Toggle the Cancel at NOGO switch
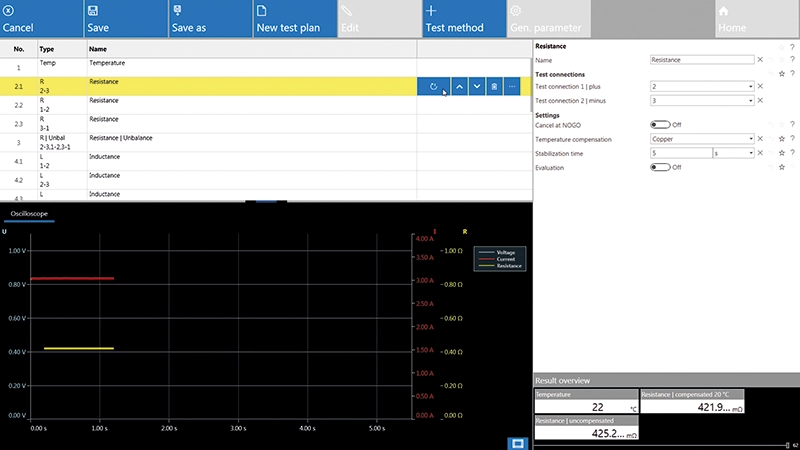The image size is (800, 450). coord(660,125)
